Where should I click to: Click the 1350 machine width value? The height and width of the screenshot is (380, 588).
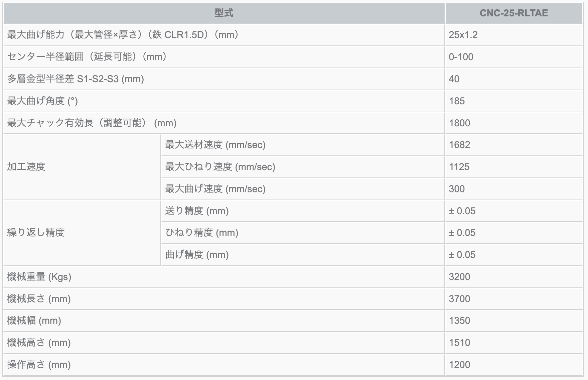pyautogui.click(x=459, y=321)
